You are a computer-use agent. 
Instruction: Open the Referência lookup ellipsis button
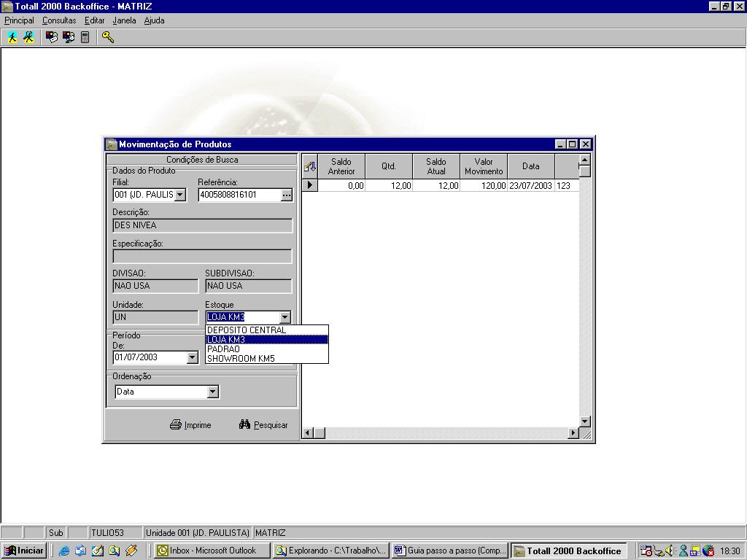[287, 195]
